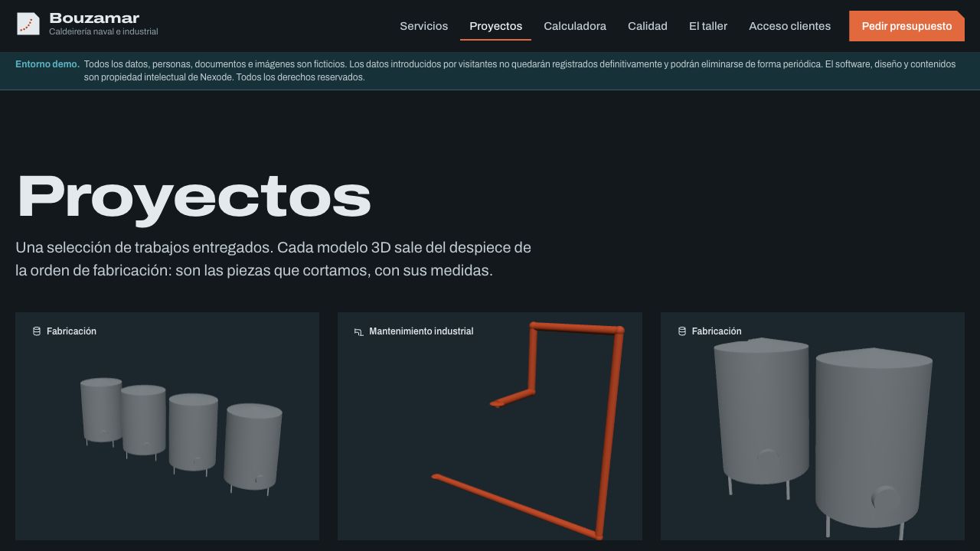The image size is (980, 551).
Task: Select the Proyectos nav tab
Action: click(496, 26)
